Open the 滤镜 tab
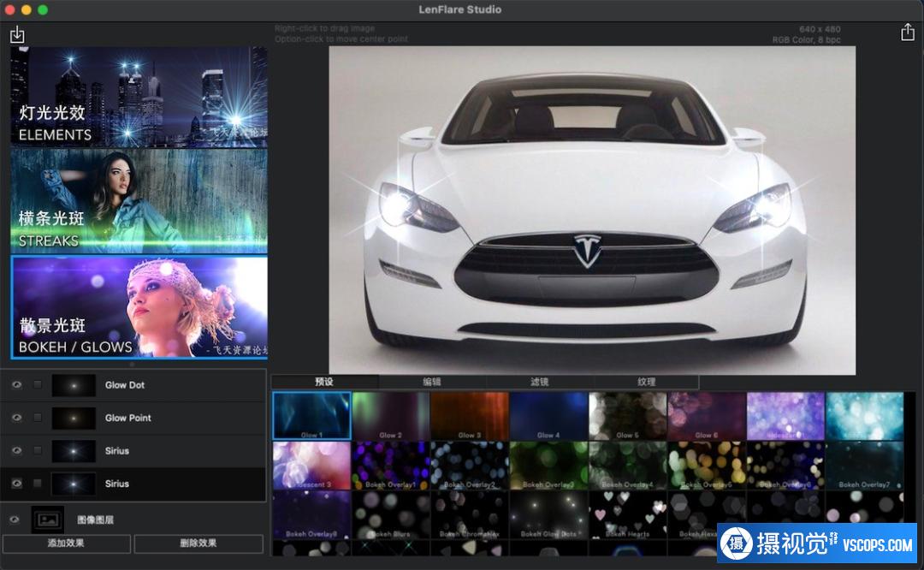 coord(539,382)
